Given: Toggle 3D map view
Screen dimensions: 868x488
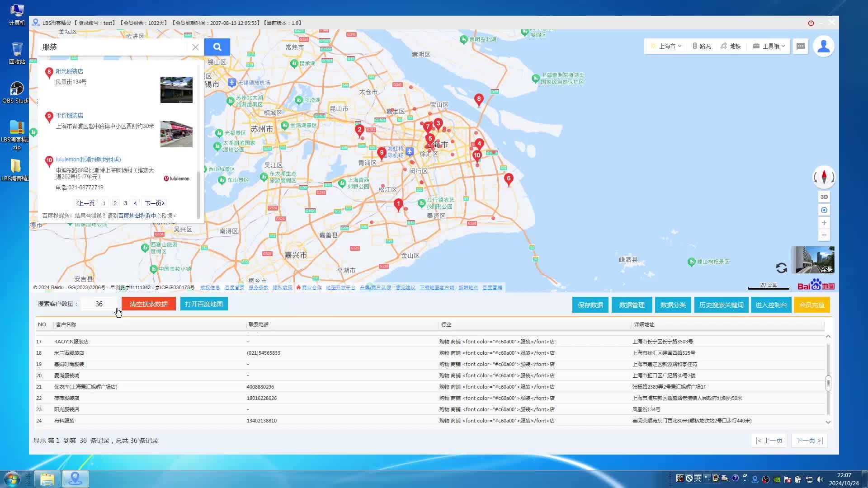Looking at the screenshot, I should point(824,197).
